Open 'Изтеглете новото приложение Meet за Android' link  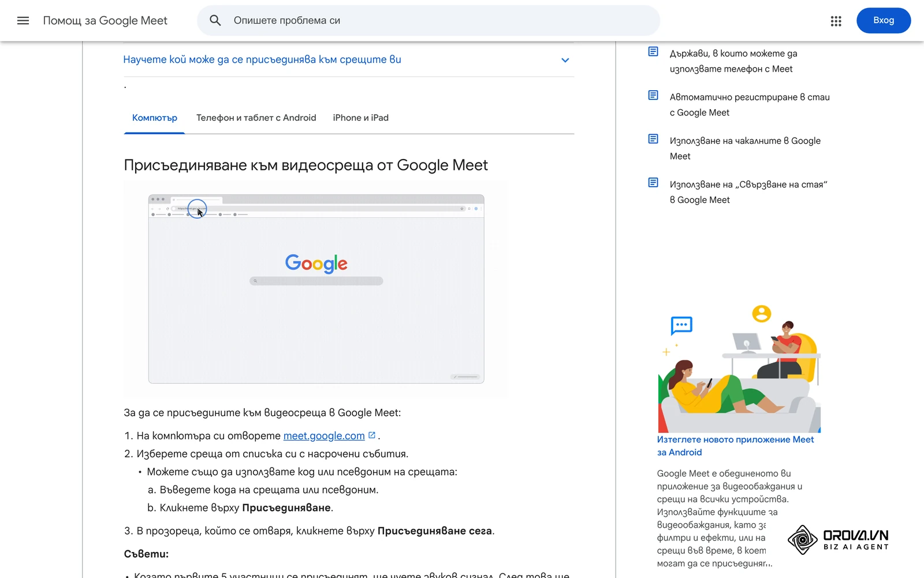(735, 446)
